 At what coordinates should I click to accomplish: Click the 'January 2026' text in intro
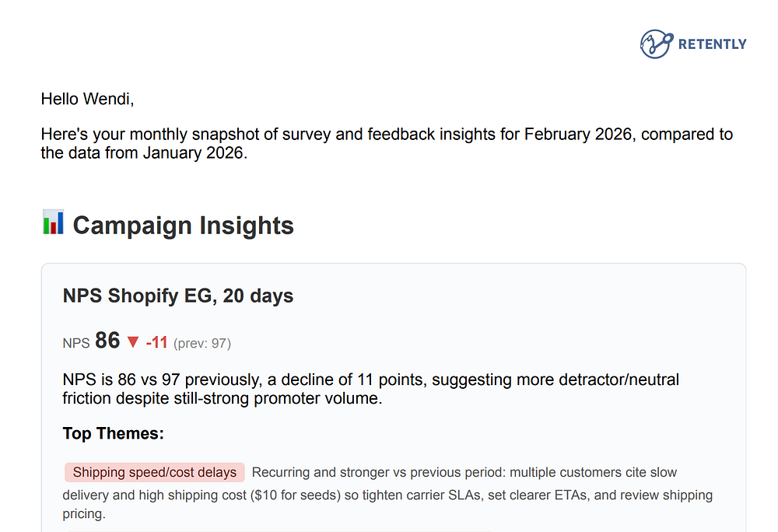(194, 153)
